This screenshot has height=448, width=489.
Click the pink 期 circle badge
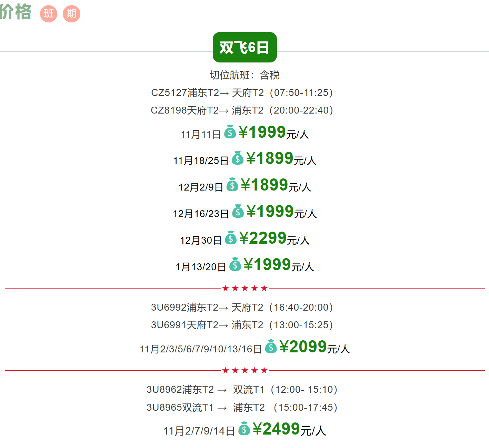pos(71,14)
